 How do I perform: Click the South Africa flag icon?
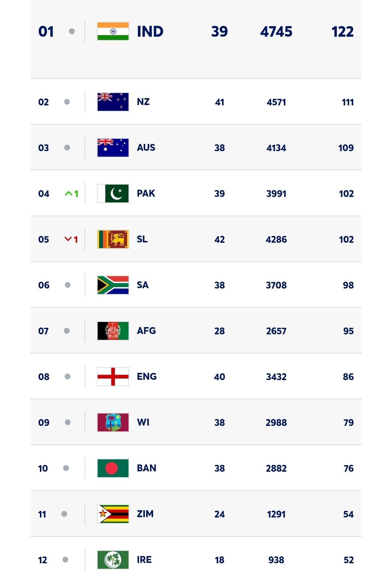(x=113, y=285)
